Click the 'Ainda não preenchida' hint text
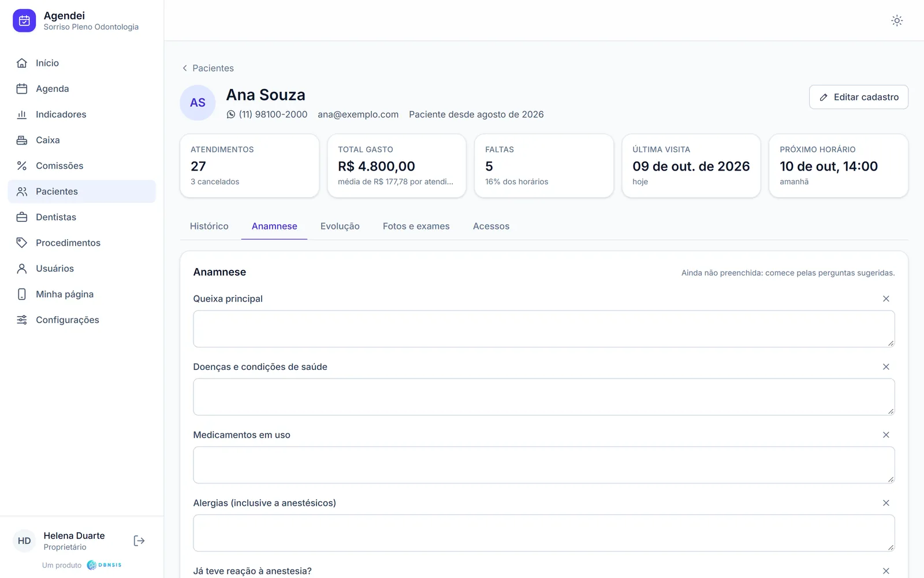 pos(788,273)
